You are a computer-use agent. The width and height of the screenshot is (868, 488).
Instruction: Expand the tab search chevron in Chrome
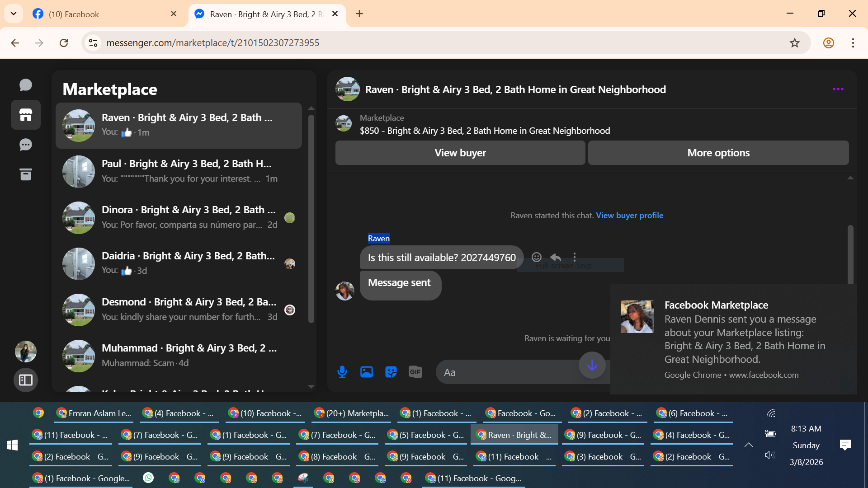point(14,14)
